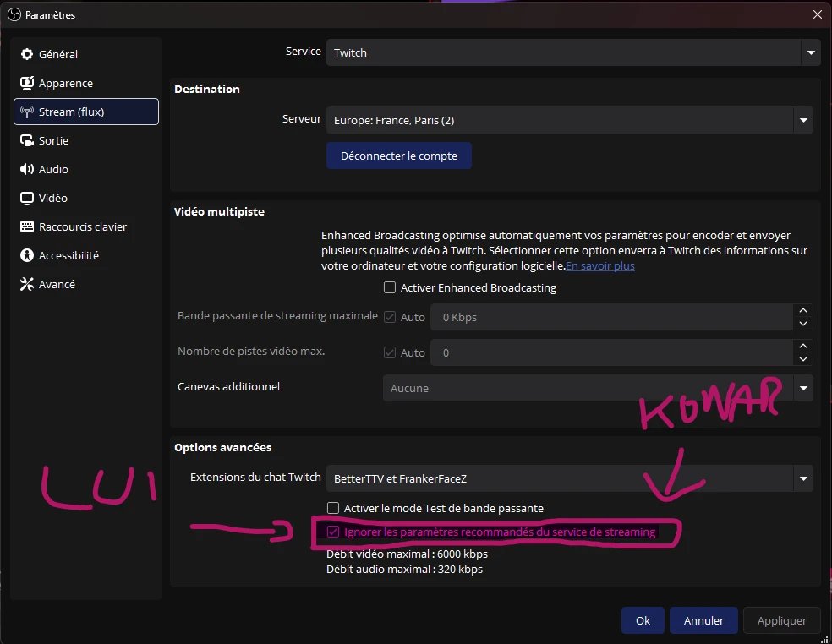Screen dimensions: 832x644
Task: Click the Service dropdown arrow
Action: tap(811, 52)
